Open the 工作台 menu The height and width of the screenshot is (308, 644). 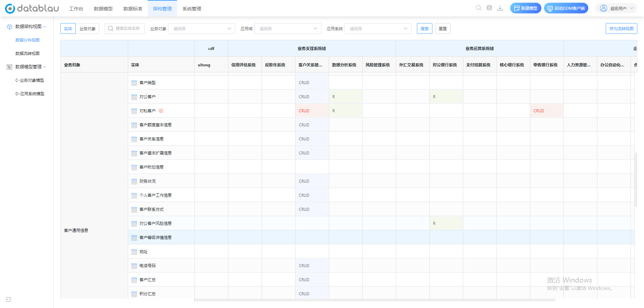(x=76, y=9)
